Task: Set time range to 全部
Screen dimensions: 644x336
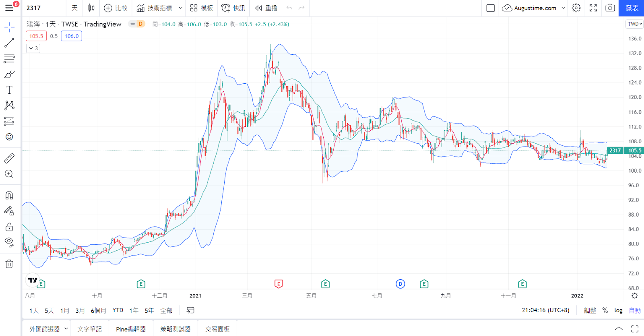Action: pos(166,311)
